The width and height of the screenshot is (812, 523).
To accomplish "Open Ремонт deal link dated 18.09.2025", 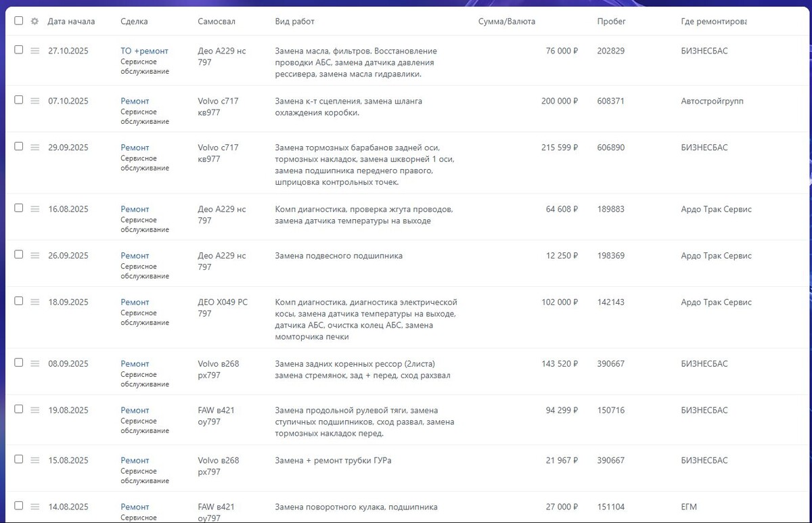I will coord(135,302).
